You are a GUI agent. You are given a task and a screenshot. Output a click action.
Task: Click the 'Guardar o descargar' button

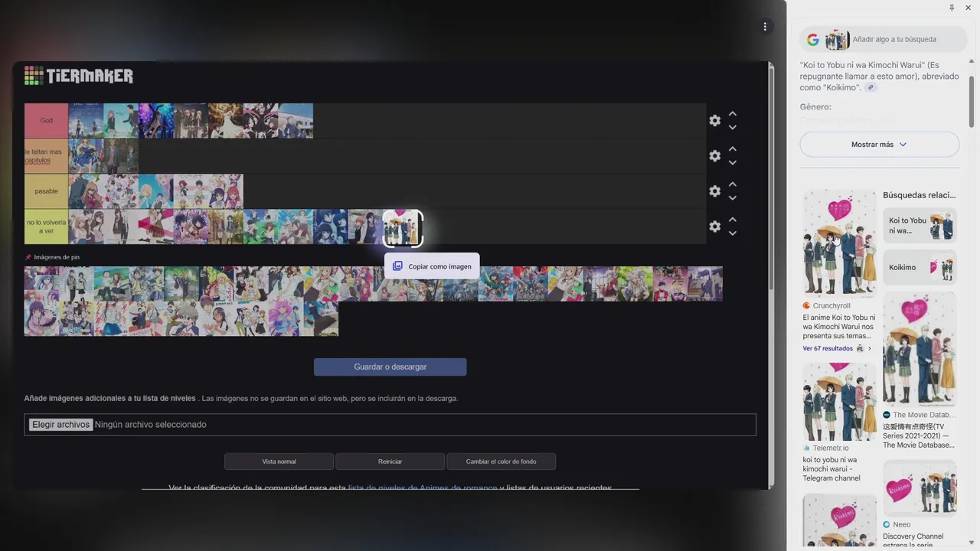click(390, 367)
